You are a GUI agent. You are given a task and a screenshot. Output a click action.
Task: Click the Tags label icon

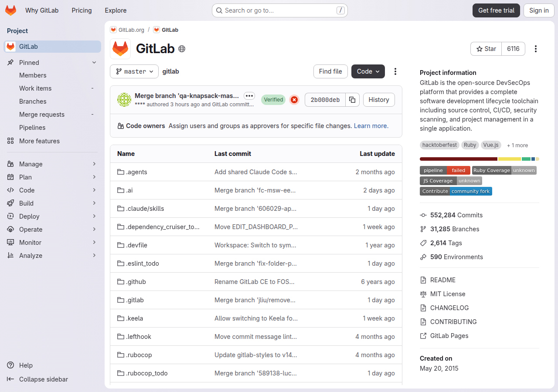point(423,243)
